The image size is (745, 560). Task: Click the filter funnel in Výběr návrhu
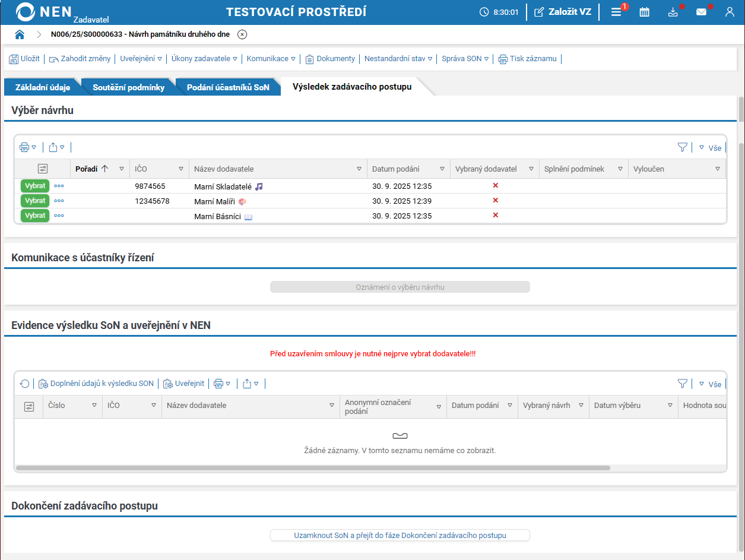(x=682, y=147)
